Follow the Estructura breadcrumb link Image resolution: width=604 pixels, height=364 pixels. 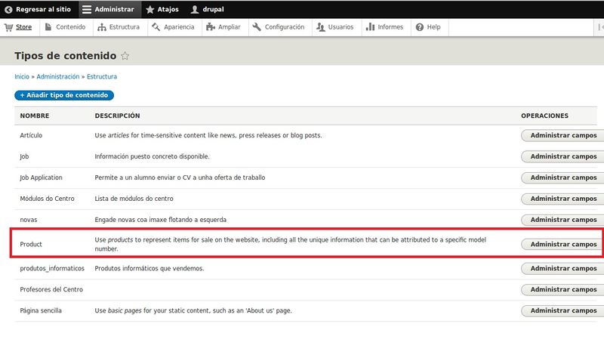pyautogui.click(x=102, y=77)
